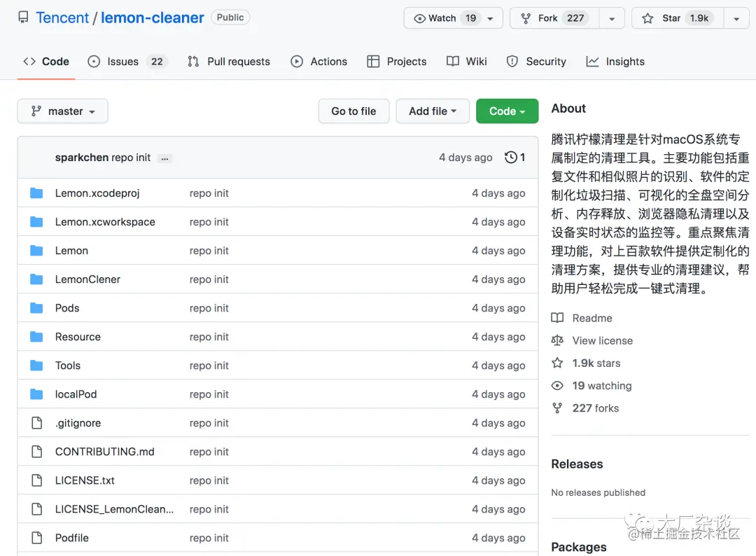This screenshot has height=556, width=756.
Task: Click the Projects table icon
Action: (x=373, y=62)
